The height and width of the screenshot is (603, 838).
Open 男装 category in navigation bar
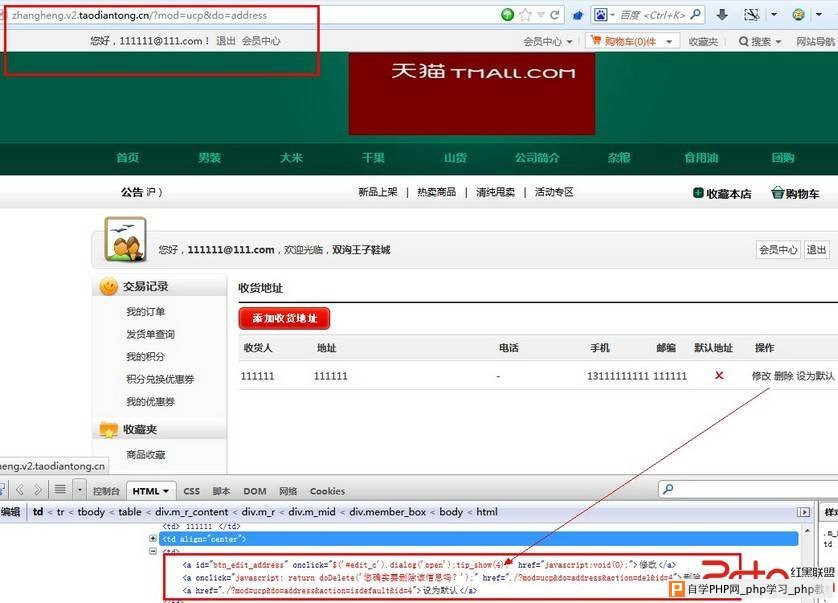[210, 158]
